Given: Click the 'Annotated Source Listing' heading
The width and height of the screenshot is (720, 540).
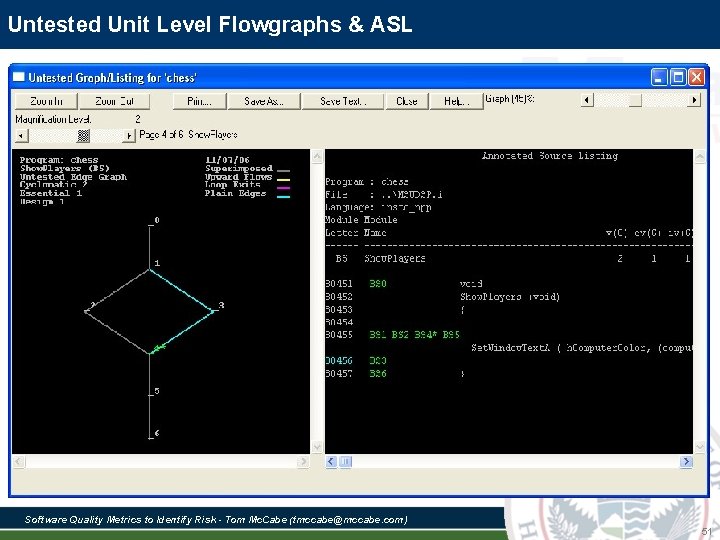Looking at the screenshot, I should (x=550, y=156).
